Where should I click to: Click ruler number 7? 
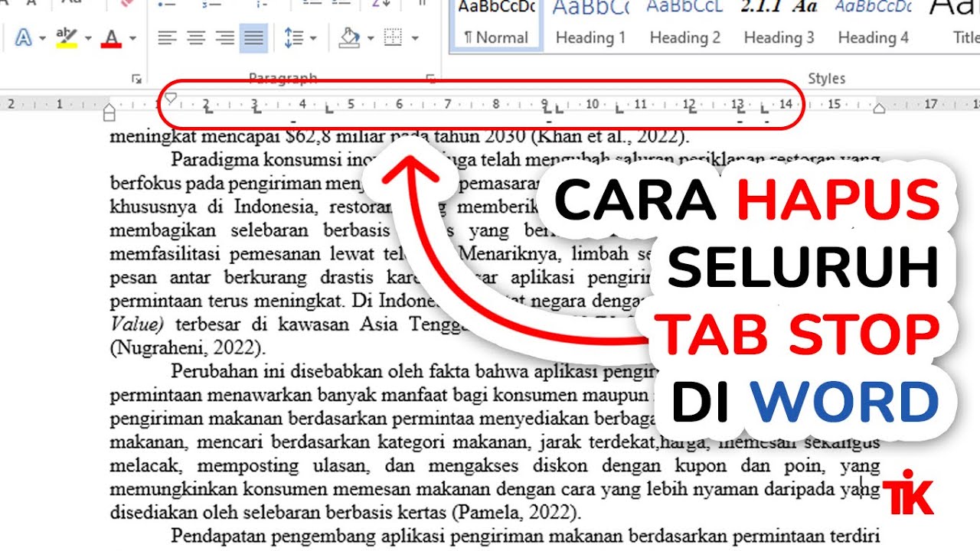tap(447, 104)
